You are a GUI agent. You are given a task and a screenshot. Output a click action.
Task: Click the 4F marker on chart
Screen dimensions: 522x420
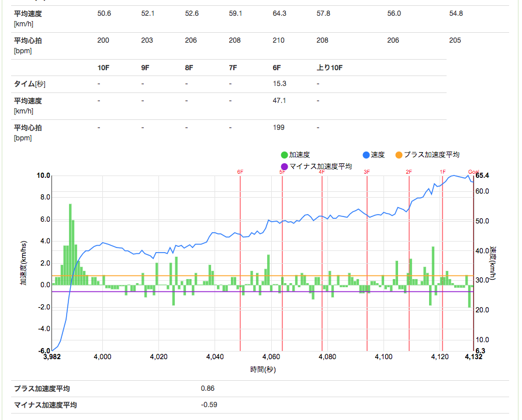coord(322,172)
